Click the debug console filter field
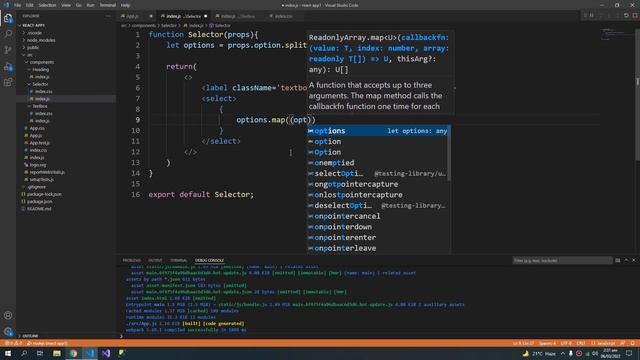 coord(562,260)
